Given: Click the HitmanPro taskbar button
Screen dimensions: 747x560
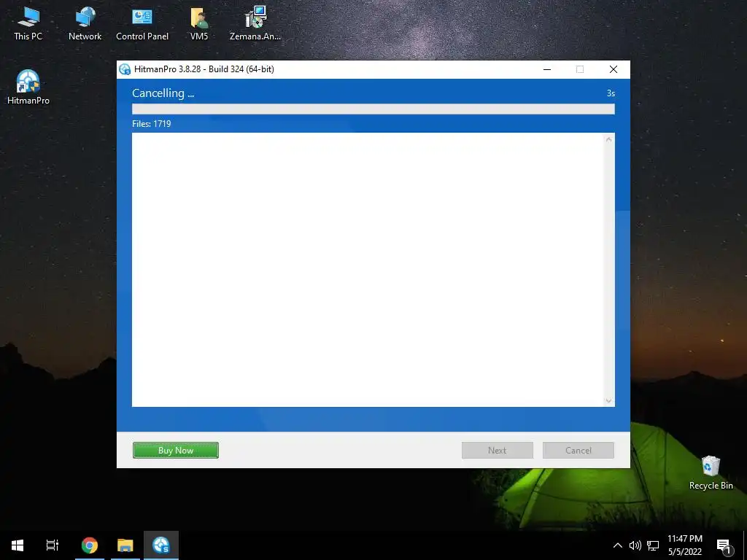Looking at the screenshot, I should 161,545.
